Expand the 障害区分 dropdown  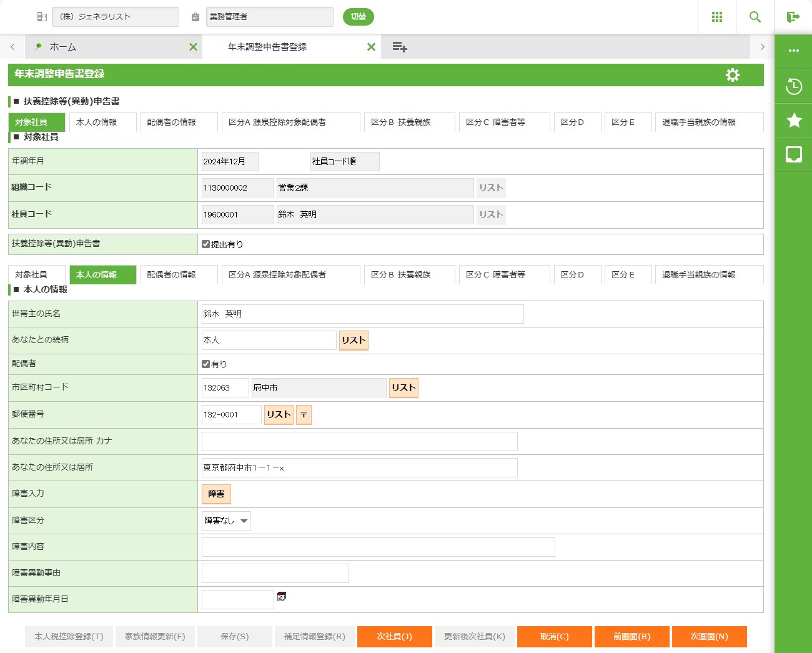point(226,521)
